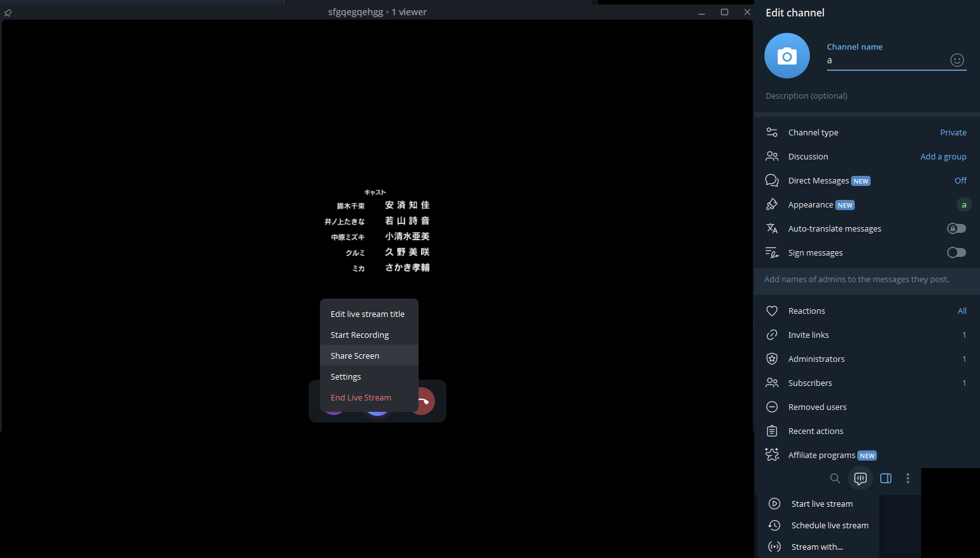Choose Edit live stream title
Viewport: 980px width, 558px height.
(x=369, y=314)
